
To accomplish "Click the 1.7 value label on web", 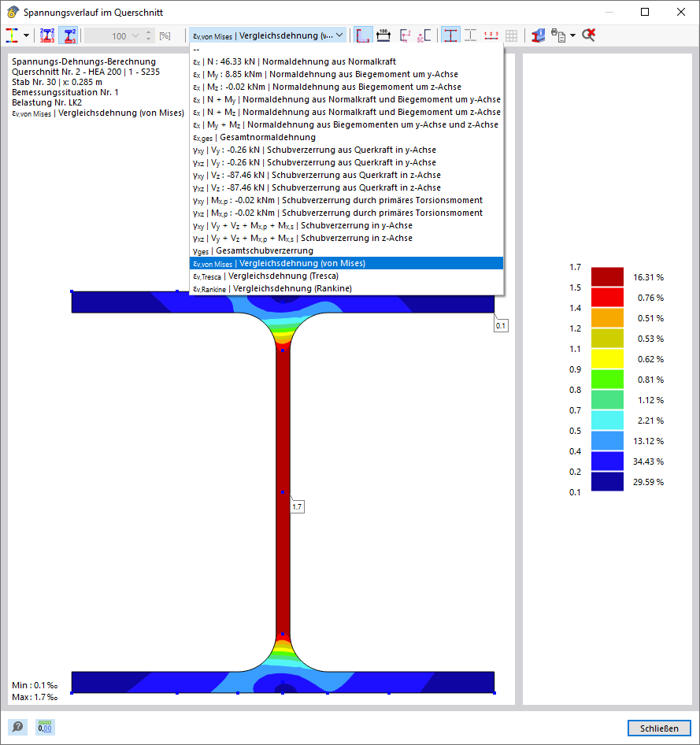I will tap(297, 506).
